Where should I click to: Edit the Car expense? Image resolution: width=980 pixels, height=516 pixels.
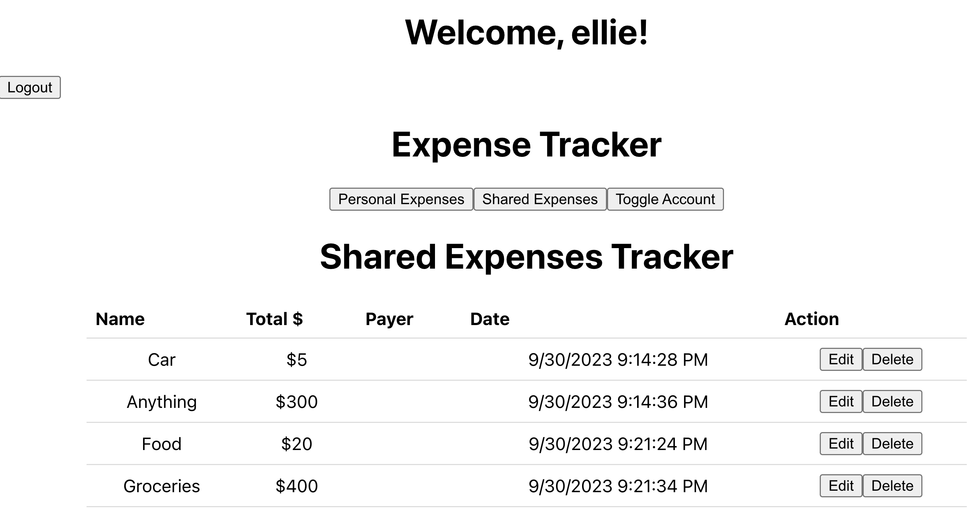point(840,359)
